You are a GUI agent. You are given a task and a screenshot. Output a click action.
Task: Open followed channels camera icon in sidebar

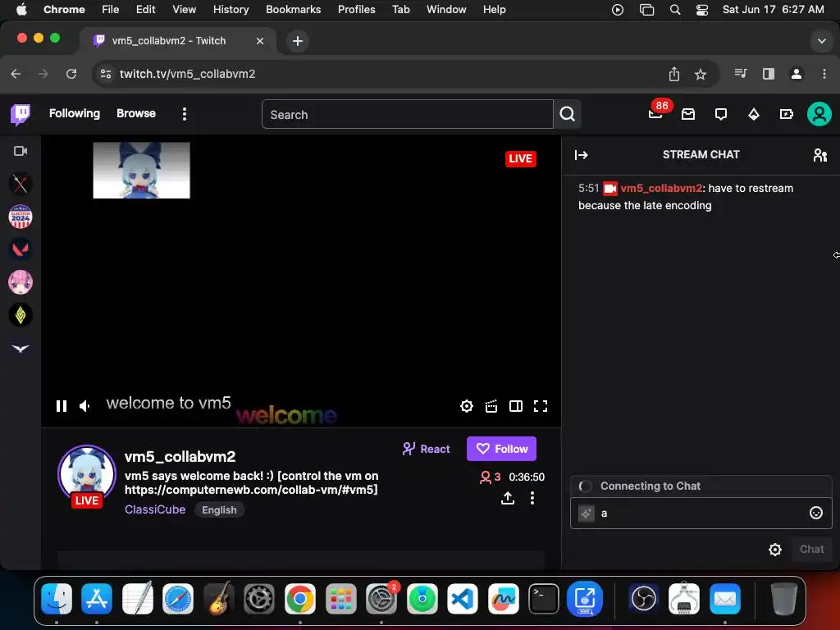pos(21,151)
